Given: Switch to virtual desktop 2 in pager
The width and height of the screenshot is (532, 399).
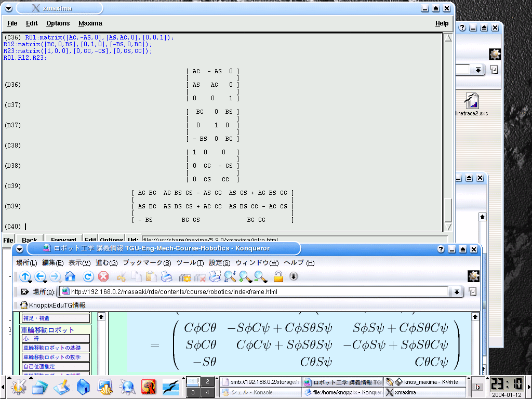Looking at the screenshot, I should [x=208, y=382].
